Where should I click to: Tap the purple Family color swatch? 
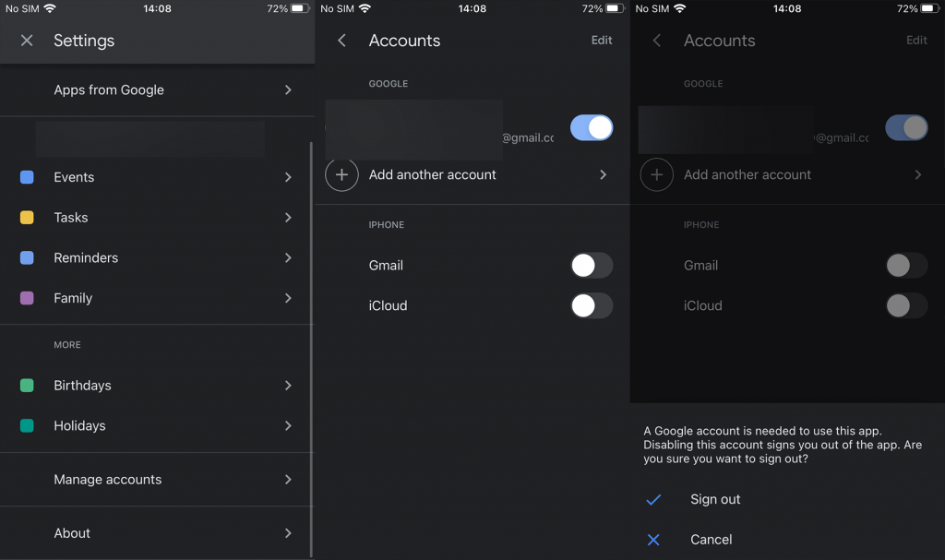click(x=27, y=298)
